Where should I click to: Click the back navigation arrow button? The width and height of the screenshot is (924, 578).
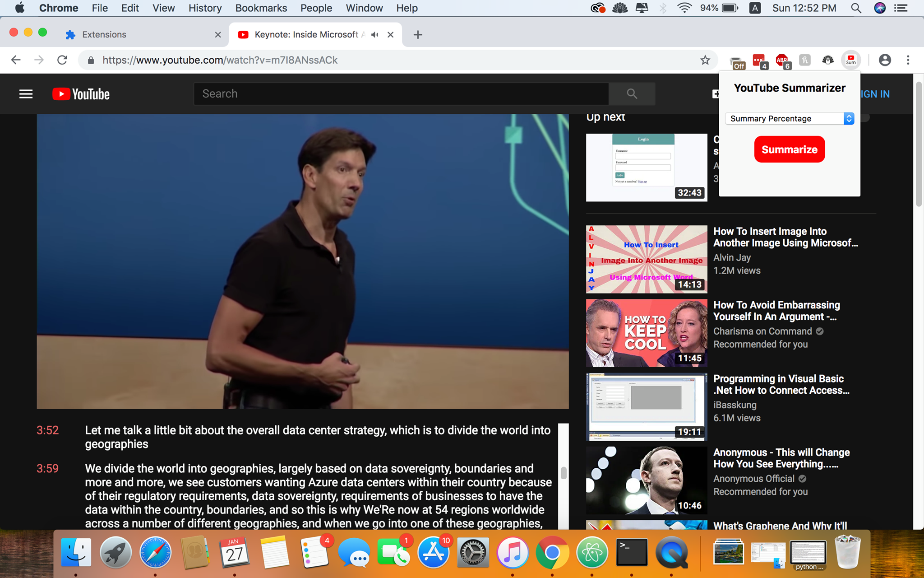pos(16,60)
